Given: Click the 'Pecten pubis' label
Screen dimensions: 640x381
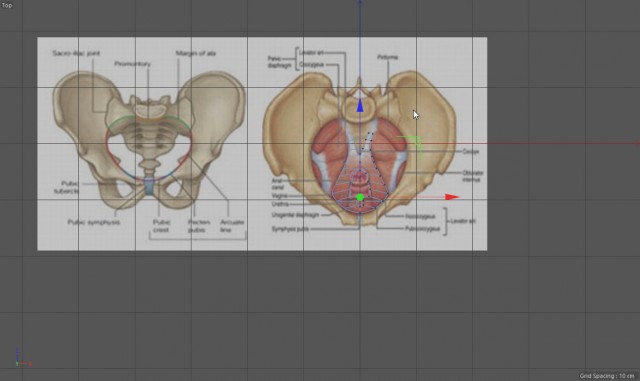Looking at the screenshot, I should [x=199, y=226].
